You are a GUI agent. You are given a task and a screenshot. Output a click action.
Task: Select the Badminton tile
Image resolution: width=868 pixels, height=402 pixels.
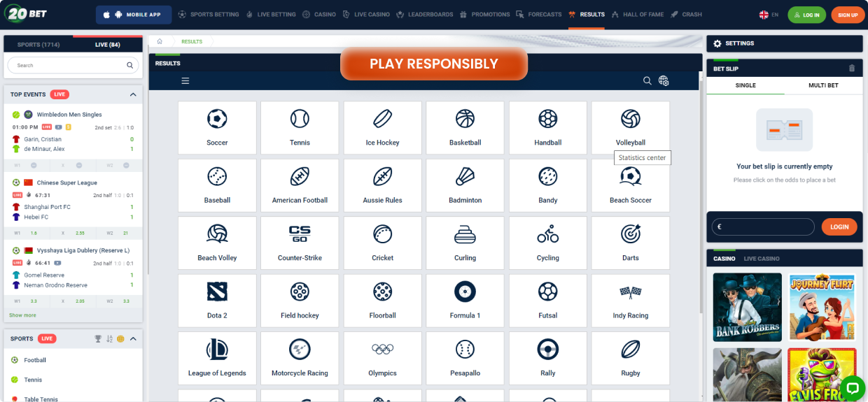pyautogui.click(x=465, y=185)
